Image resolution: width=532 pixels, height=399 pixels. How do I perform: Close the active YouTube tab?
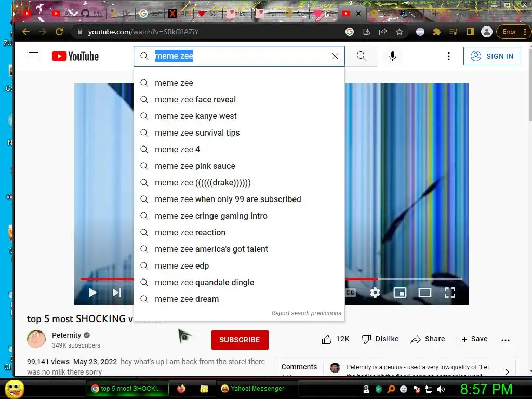358,14
